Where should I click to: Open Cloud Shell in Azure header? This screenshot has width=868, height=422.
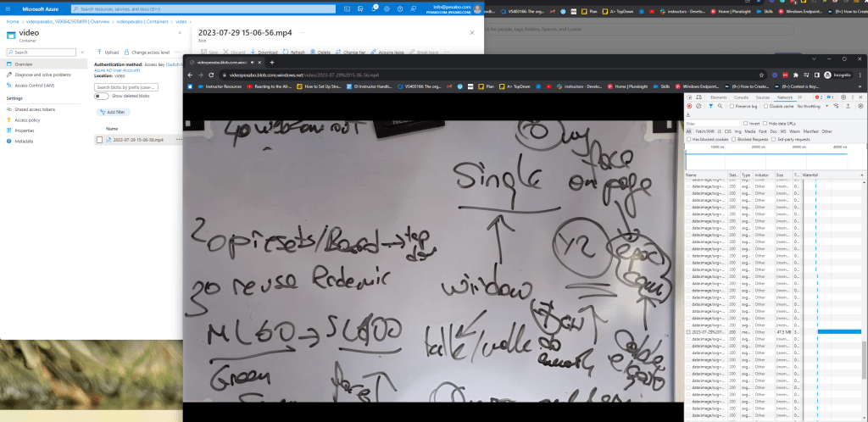(347, 8)
